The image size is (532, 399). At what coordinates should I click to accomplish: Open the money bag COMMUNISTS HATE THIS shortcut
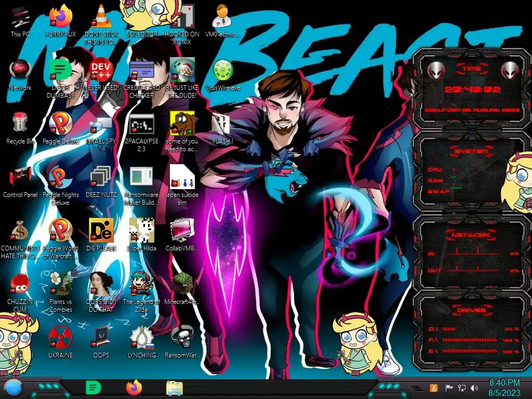20,239
